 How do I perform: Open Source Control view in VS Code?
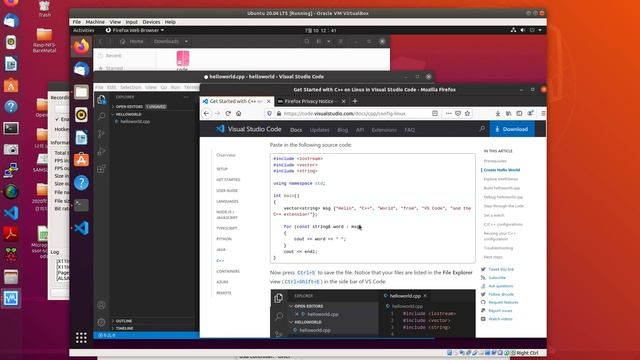[x=101, y=134]
